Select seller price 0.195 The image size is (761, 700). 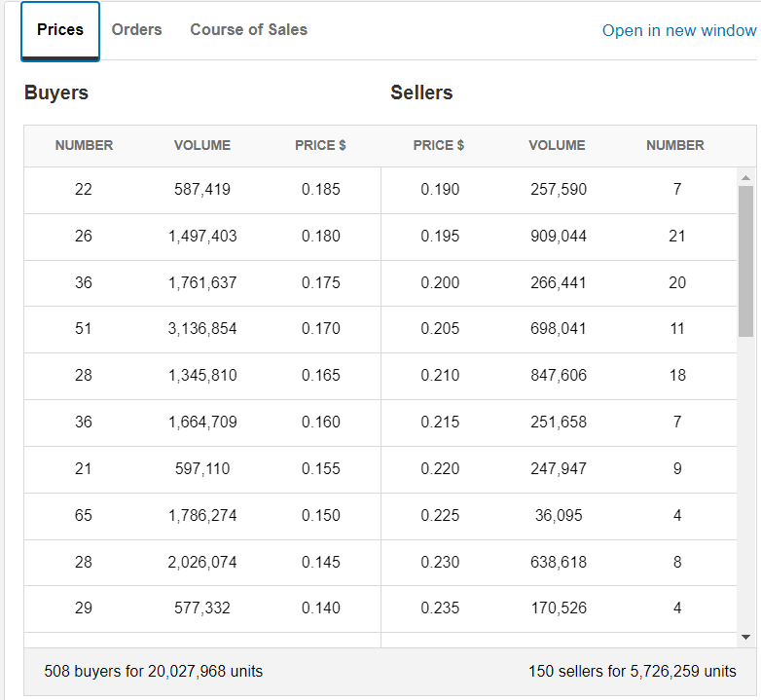[440, 236]
